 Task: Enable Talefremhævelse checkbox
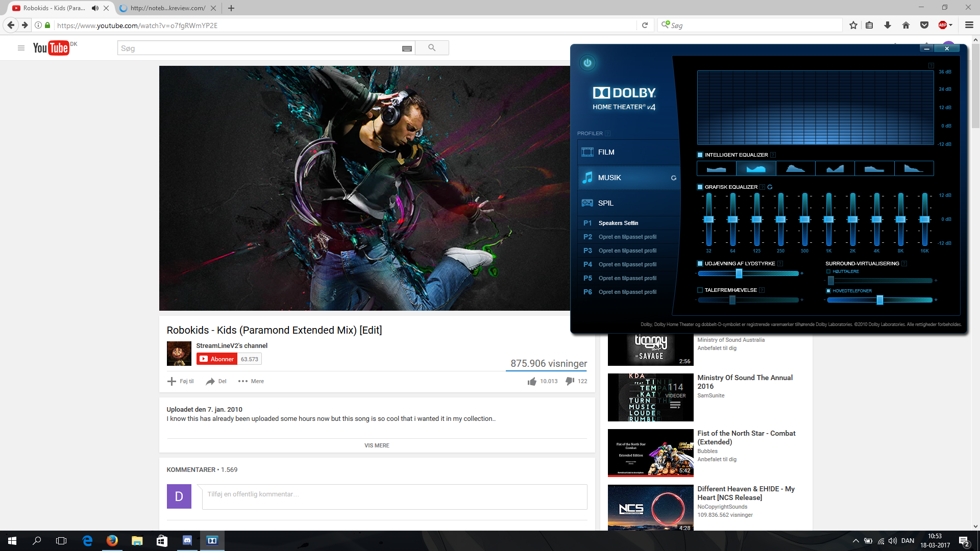coord(700,290)
